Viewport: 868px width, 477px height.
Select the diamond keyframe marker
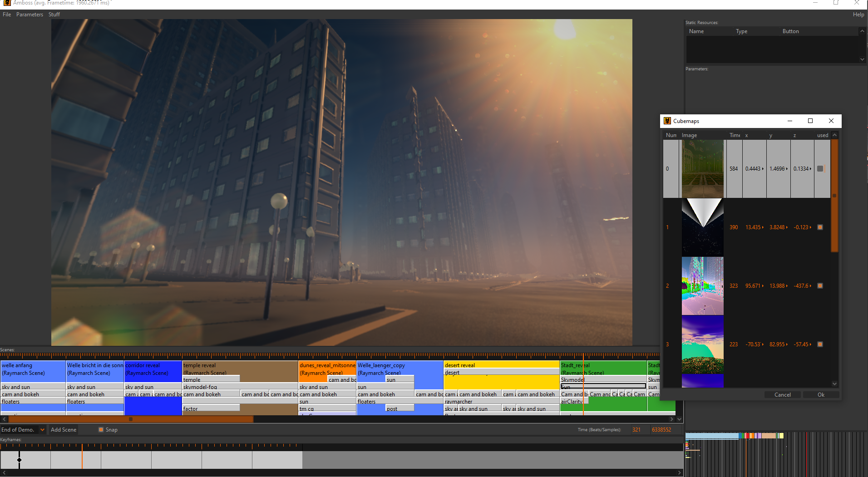pos(19,460)
